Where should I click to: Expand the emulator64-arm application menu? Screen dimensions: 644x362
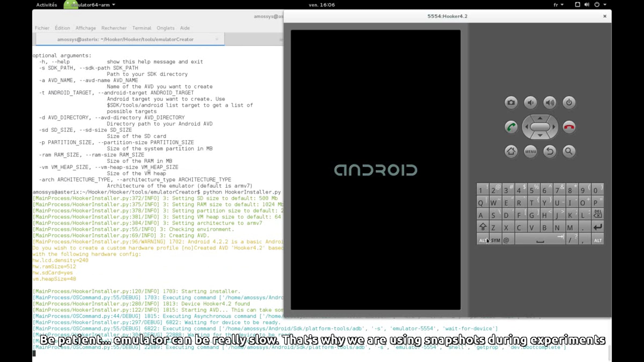click(90, 5)
